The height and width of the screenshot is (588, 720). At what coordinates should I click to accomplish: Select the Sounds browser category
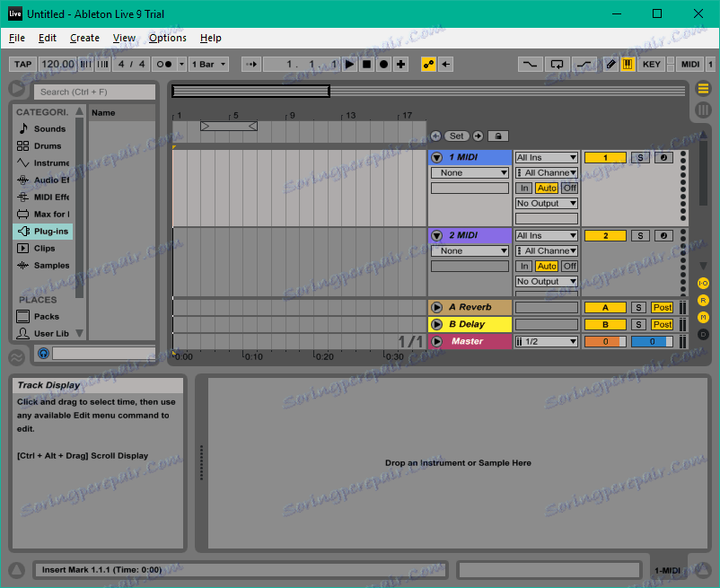[x=44, y=129]
